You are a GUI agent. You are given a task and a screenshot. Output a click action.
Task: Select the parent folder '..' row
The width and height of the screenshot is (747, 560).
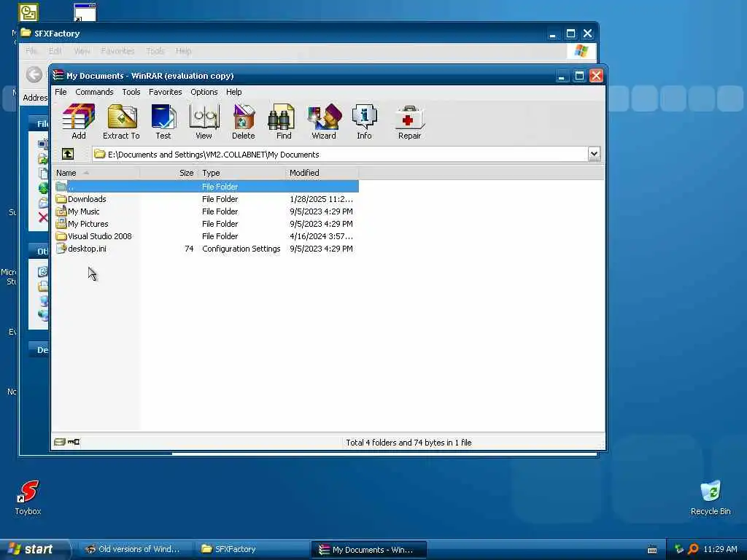(x=206, y=187)
